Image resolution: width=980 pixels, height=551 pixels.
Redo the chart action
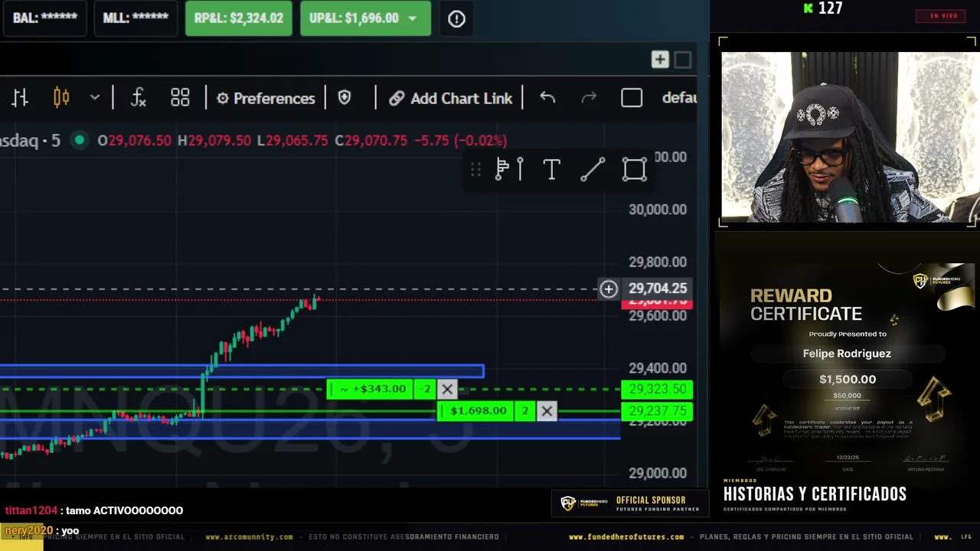589,98
